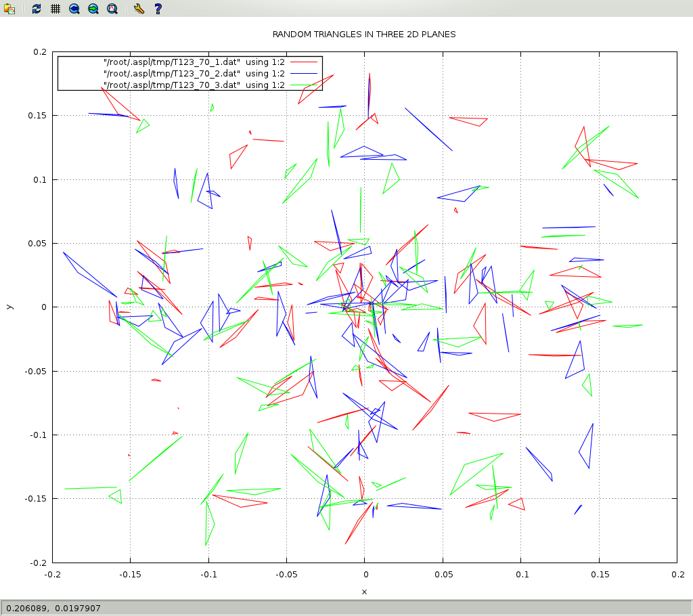
Task: Replot the graph with the refresh icon
Action: tap(37, 9)
